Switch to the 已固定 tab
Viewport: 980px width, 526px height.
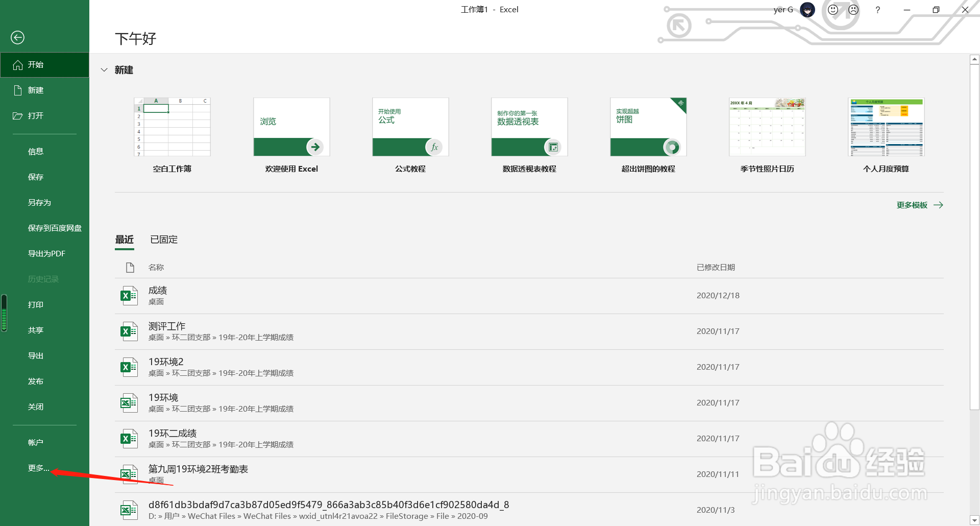163,240
